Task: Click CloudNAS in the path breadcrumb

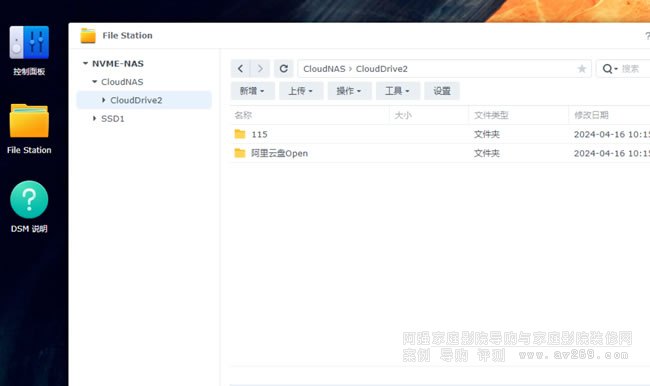Action: coord(324,69)
